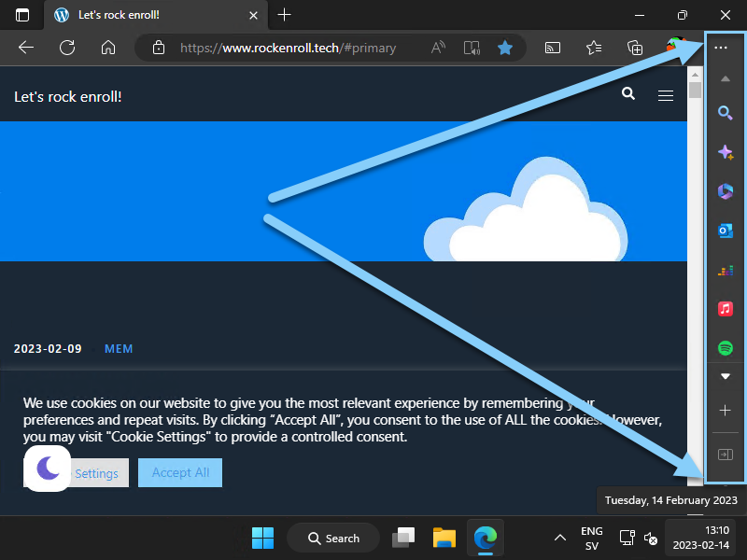Hide the Edge sidebar
The width and height of the screenshot is (747, 560).
tap(726, 455)
